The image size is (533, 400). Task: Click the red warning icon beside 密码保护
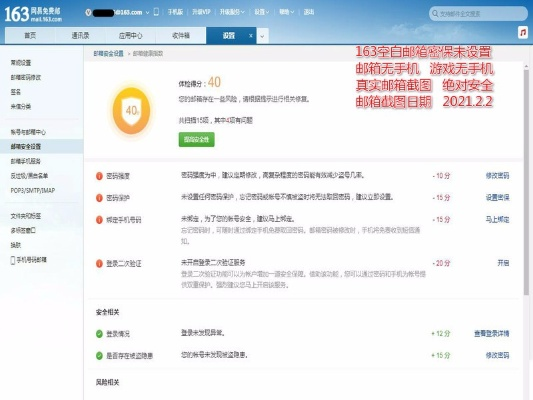pyautogui.click(x=99, y=198)
